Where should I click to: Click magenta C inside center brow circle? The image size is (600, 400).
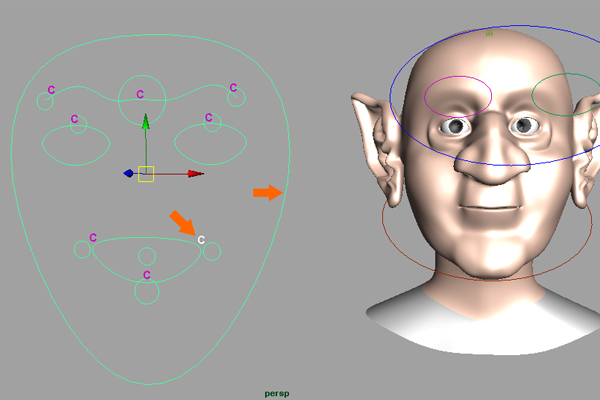(x=140, y=94)
